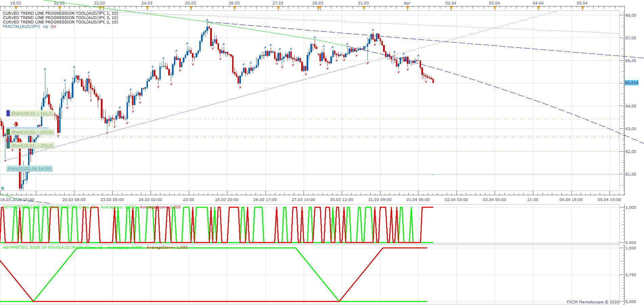Select the Short(18.03, - 162,7) order label
Viewport: 644px width, 305px height.
tap(32, 113)
